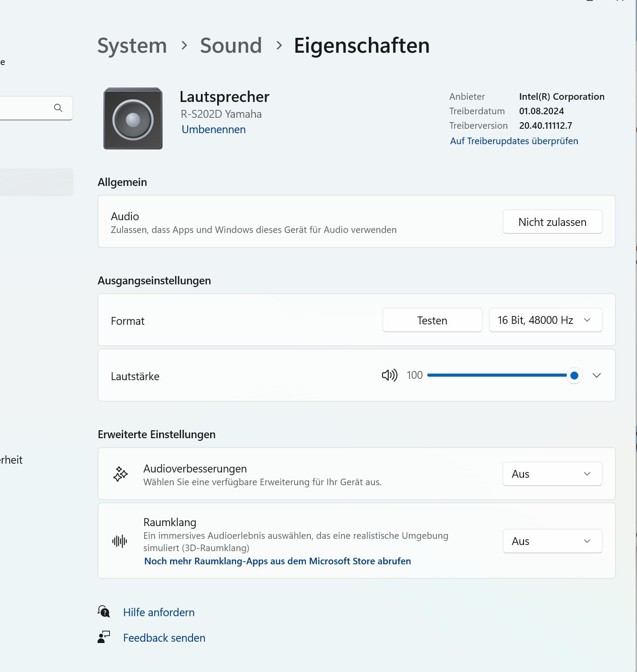Click the Raumklang waveform icon
This screenshot has height=672, width=637.
pyautogui.click(x=120, y=541)
